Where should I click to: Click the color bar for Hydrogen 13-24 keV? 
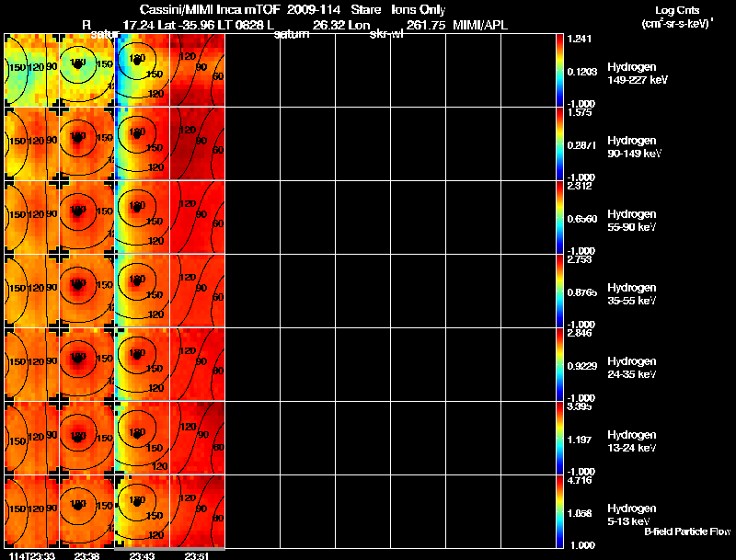click(559, 439)
